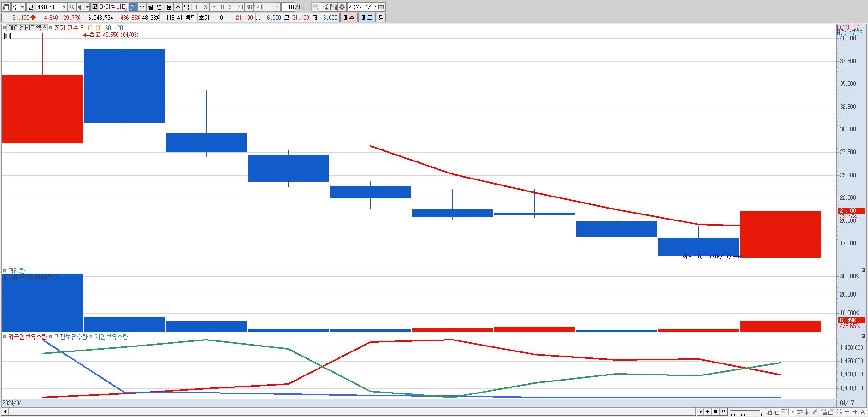Click the 매수 buy button

(348, 18)
